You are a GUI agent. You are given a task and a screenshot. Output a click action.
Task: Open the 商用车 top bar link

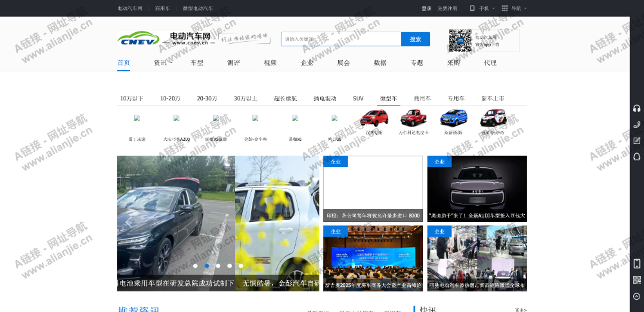coord(162,8)
